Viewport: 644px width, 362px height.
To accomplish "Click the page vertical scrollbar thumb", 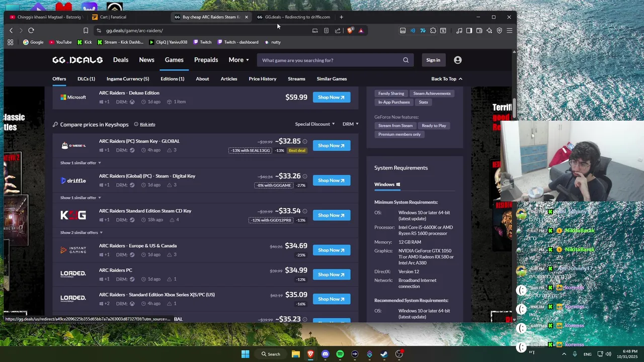I will 514,108.
